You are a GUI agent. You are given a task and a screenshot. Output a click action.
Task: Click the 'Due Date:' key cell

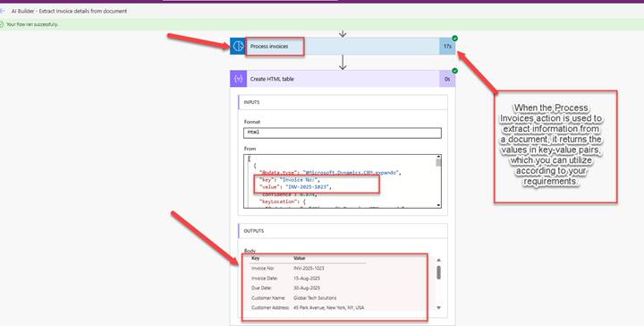pos(261,288)
